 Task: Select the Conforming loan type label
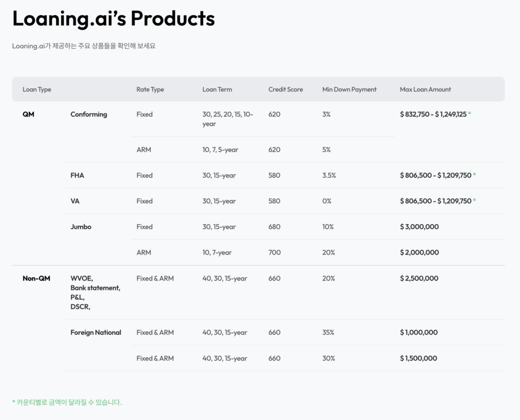coord(88,115)
